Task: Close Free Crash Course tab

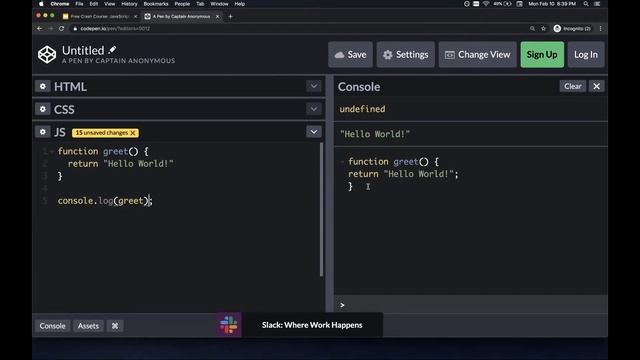Action: point(136,16)
